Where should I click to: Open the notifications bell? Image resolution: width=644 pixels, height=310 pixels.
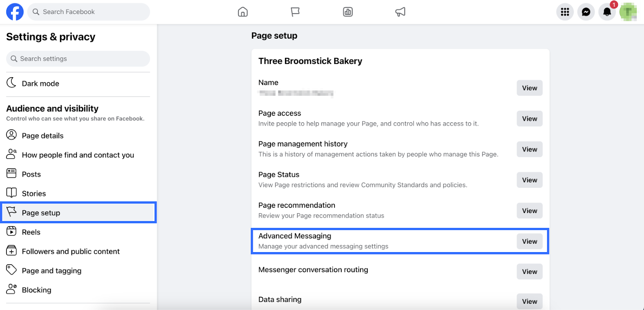point(607,12)
